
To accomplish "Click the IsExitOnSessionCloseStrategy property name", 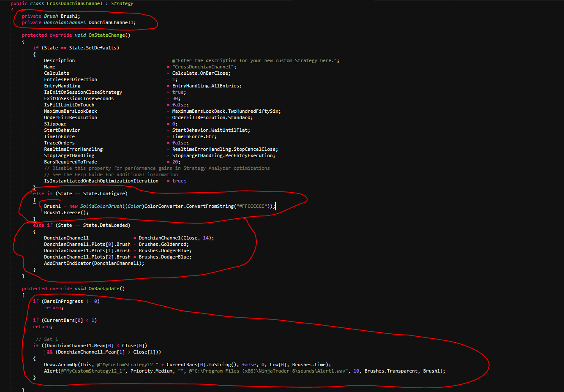I will pos(83,92).
